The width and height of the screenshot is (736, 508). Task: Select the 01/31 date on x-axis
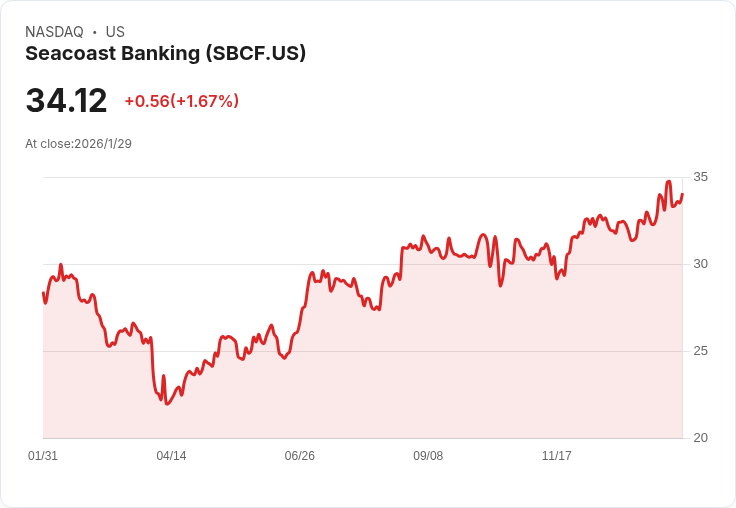pos(43,456)
